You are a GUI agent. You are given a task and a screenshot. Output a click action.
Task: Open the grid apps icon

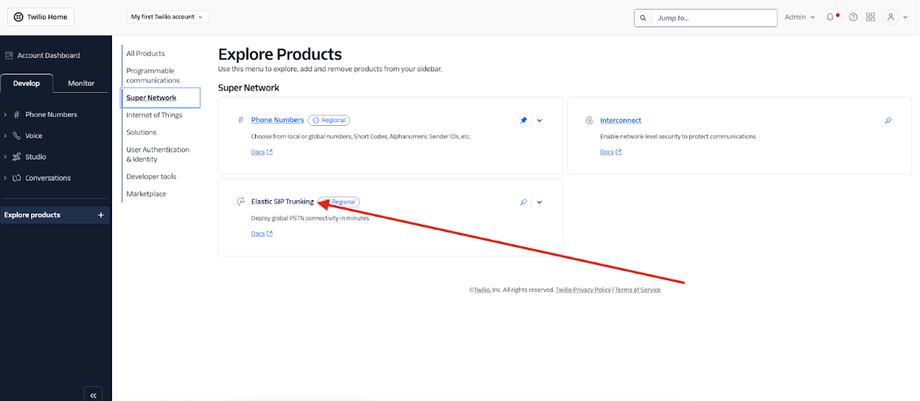871,17
